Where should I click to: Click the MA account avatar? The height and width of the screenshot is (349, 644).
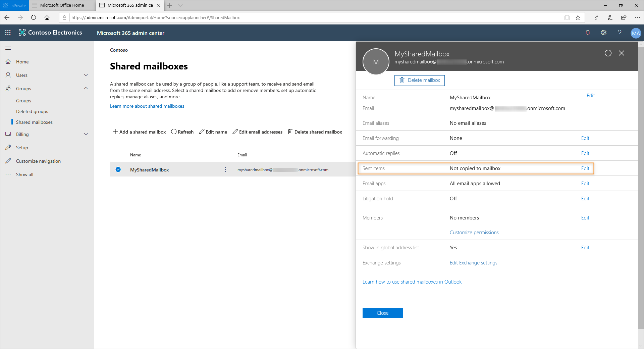[x=636, y=33]
